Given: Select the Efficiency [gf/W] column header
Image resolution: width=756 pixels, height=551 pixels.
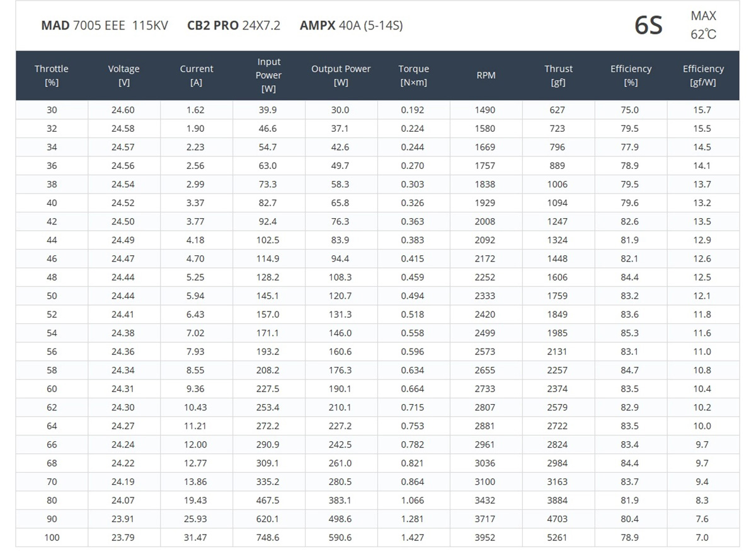Looking at the screenshot, I should click(x=703, y=76).
